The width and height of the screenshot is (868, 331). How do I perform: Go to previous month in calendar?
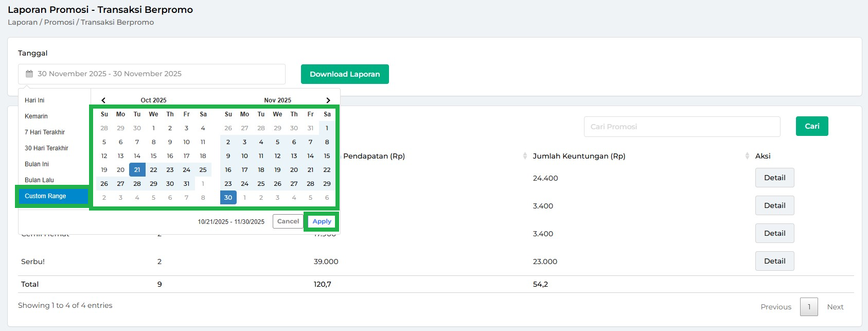coord(103,100)
